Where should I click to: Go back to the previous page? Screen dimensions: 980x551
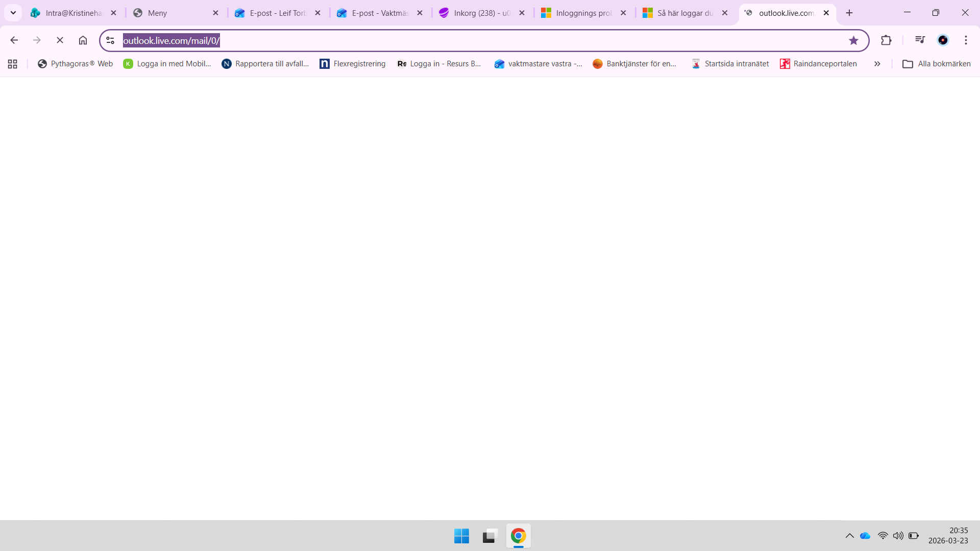click(14, 40)
